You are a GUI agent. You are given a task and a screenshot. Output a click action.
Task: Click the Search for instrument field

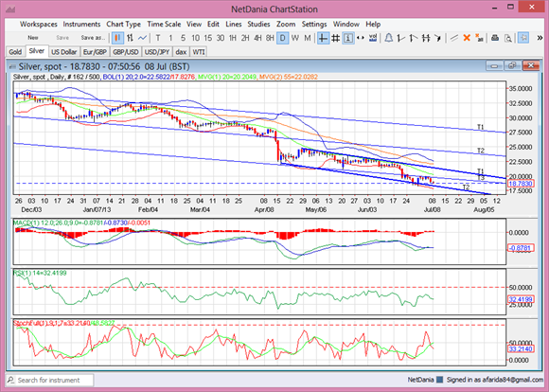[x=50, y=380]
